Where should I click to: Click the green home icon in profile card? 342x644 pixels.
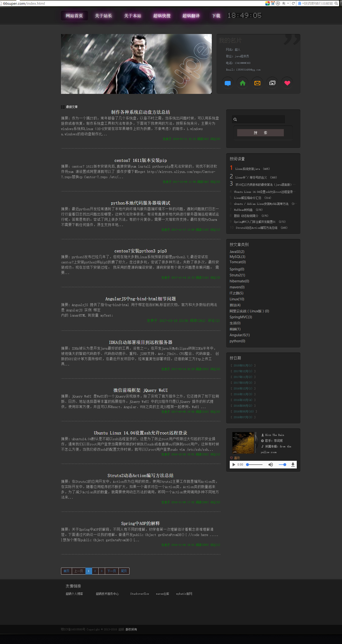[242, 83]
